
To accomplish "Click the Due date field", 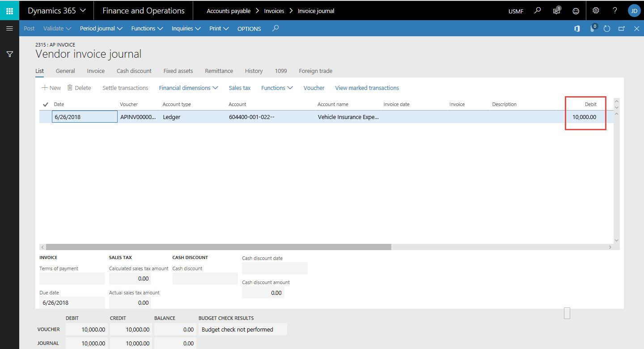I will click(x=72, y=302).
